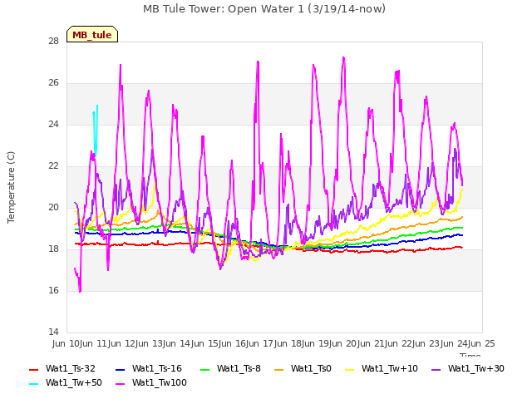Click the green Wat1_Ts-8 legend swatch
Viewport: 532px width, 399px height.
(x=205, y=369)
